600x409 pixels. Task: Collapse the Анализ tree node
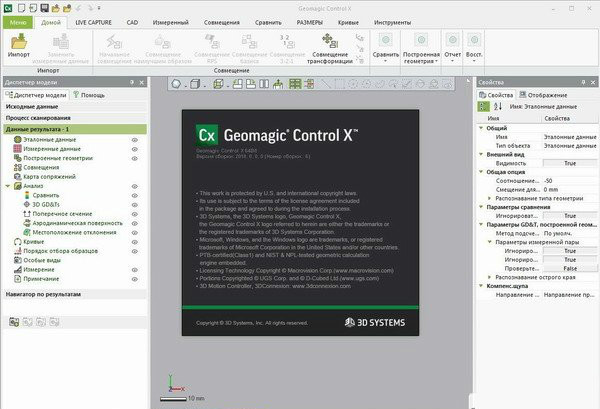8,186
